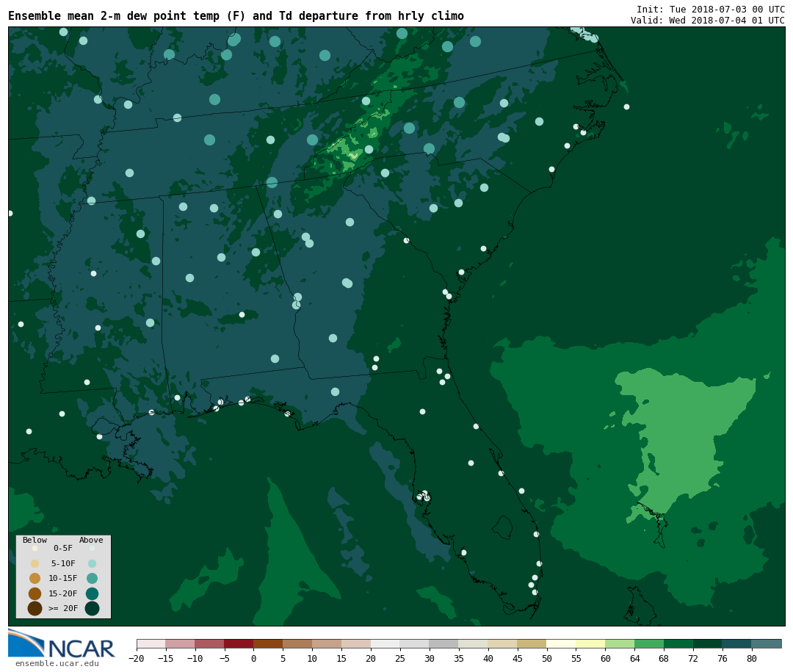Viewport: 793px width, 672px height.
Task: Select the tan '10-15F' below legend circle
Action: click(35, 578)
